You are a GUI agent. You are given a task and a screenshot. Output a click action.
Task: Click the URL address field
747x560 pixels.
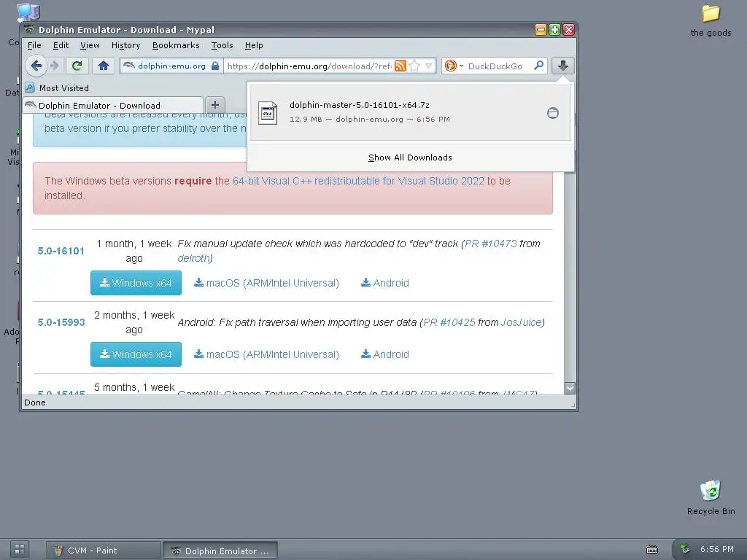click(x=309, y=66)
